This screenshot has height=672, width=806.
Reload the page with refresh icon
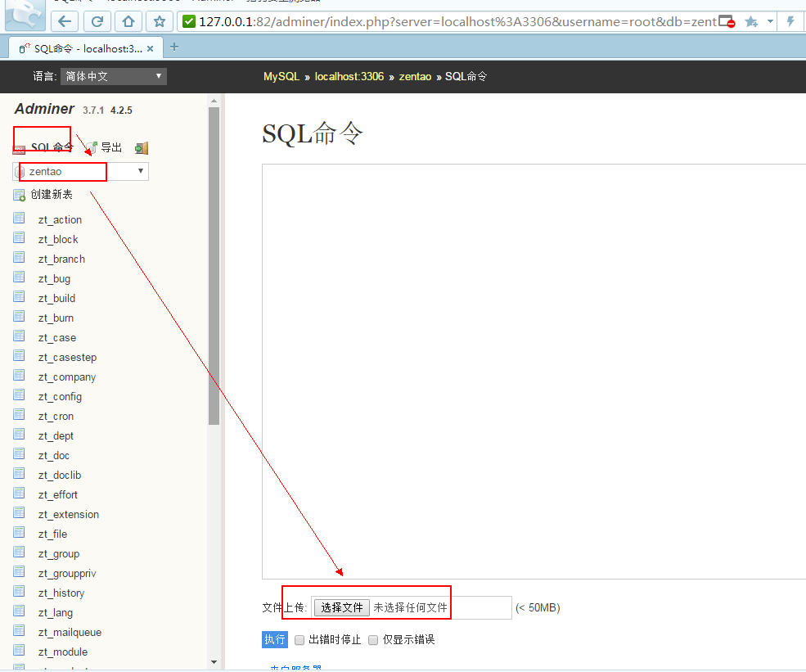point(97,21)
